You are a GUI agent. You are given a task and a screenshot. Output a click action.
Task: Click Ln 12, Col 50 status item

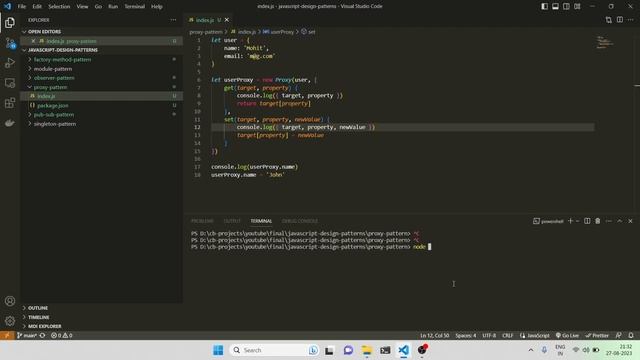point(434,336)
